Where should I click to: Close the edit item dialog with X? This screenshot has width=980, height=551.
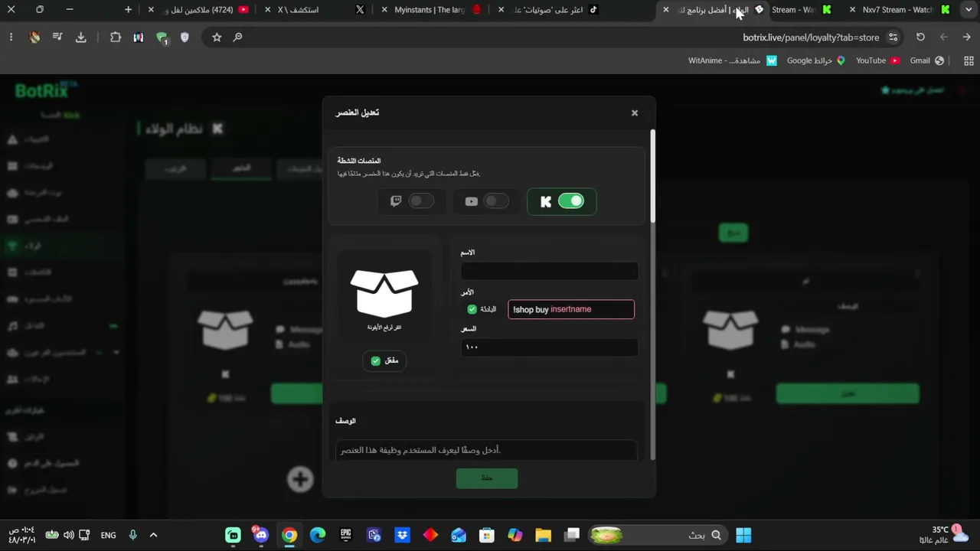point(634,112)
